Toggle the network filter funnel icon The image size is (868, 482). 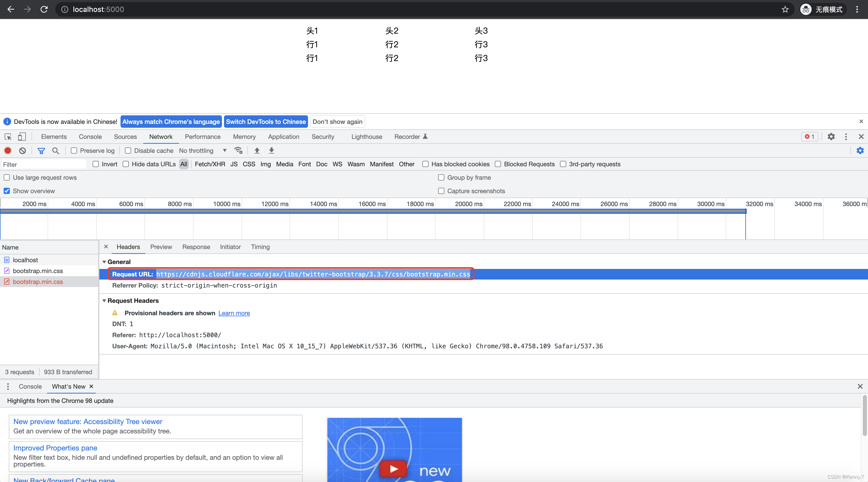[41, 150]
